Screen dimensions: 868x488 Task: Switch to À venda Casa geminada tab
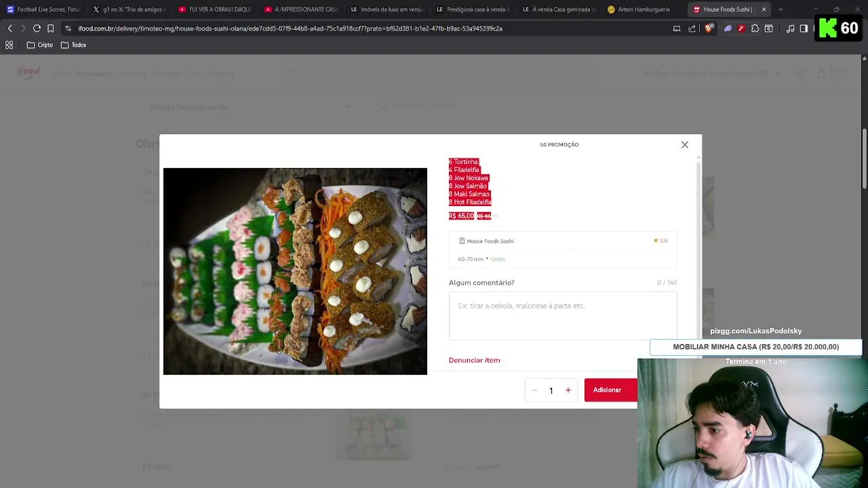click(x=559, y=9)
